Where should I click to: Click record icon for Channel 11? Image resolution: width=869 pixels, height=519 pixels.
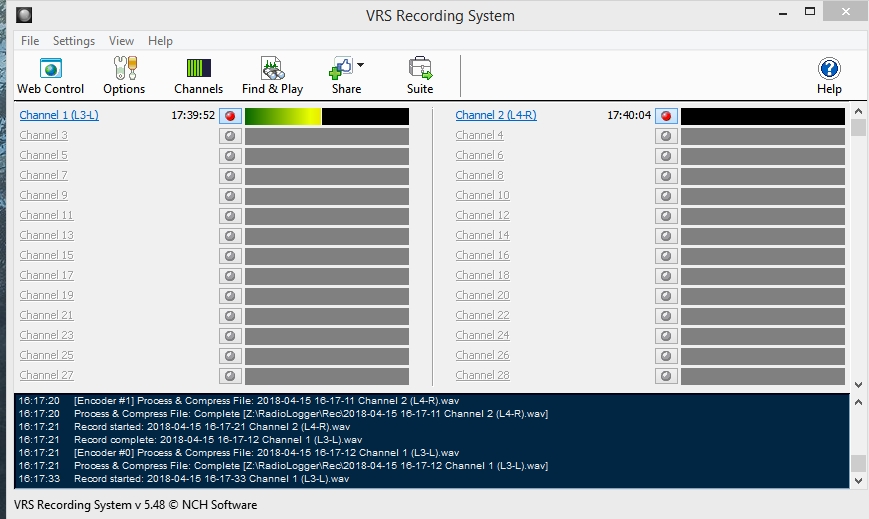tap(230, 216)
